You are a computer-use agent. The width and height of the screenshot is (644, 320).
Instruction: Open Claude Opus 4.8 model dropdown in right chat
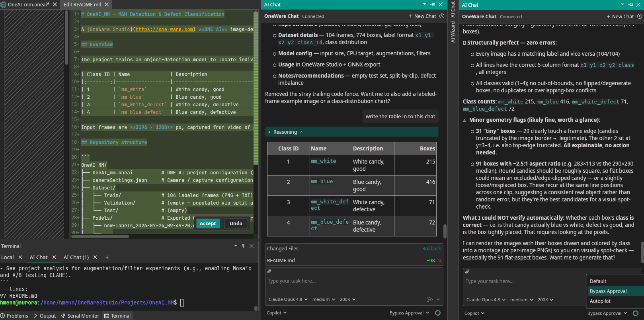click(x=486, y=300)
